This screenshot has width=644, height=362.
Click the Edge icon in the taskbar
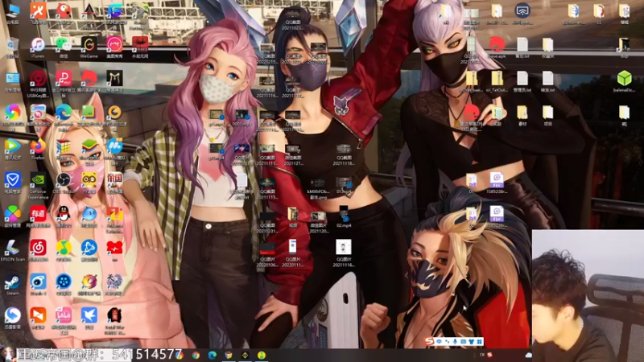pyautogui.click(x=212, y=356)
